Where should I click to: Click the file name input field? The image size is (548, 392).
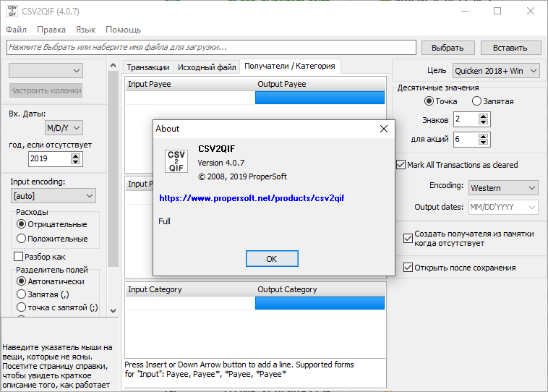coord(211,47)
